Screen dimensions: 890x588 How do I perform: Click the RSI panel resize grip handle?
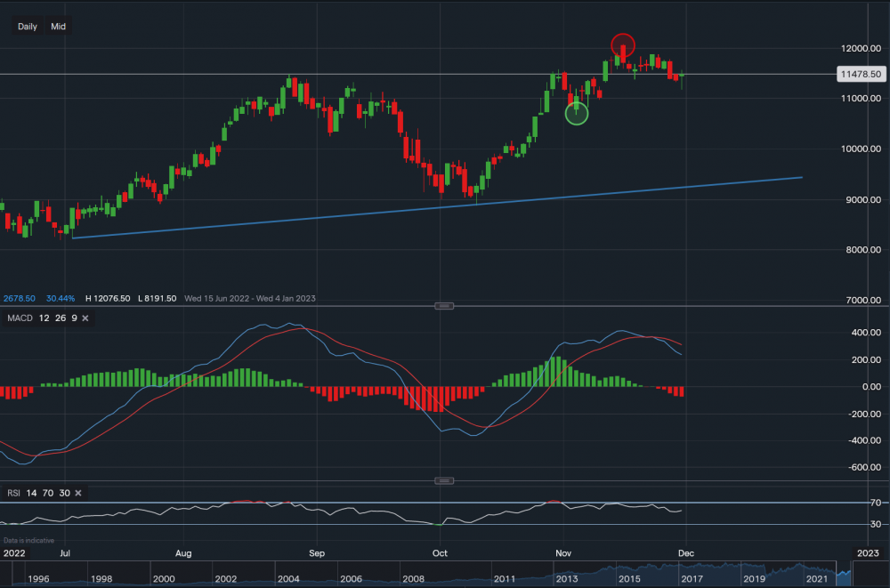pos(443,480)
